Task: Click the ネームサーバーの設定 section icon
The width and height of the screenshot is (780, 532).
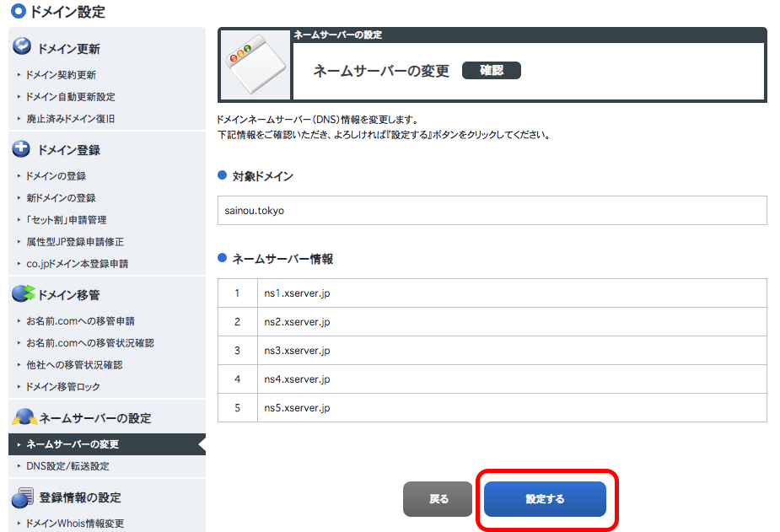Action: (24, 417)
